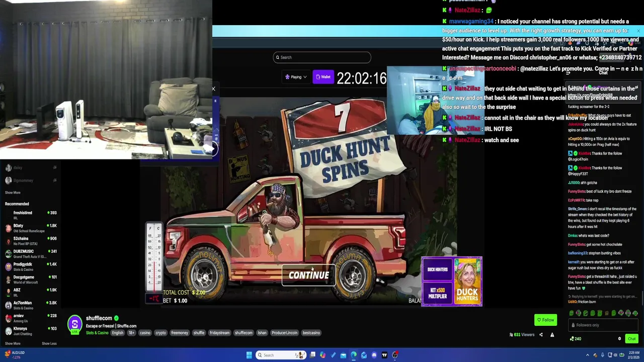Open TradingView icon in the taskbar

point(384,355)
